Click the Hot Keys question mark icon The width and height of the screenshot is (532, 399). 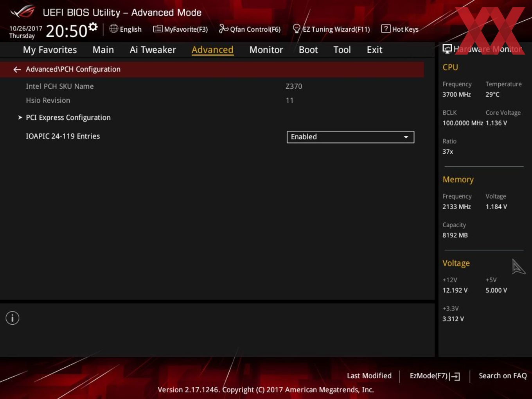pos(386,29)
